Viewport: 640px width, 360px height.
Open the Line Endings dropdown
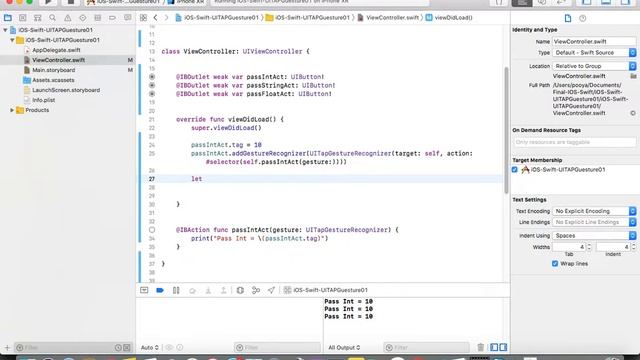[x=594, y=222]
